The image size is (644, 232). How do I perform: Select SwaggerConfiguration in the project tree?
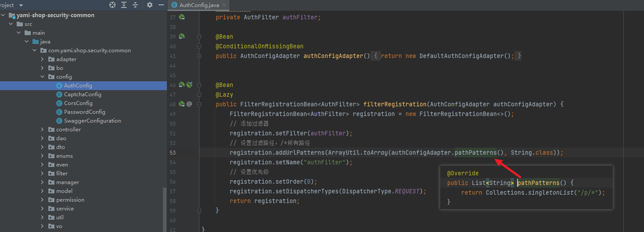coord(92,121)
